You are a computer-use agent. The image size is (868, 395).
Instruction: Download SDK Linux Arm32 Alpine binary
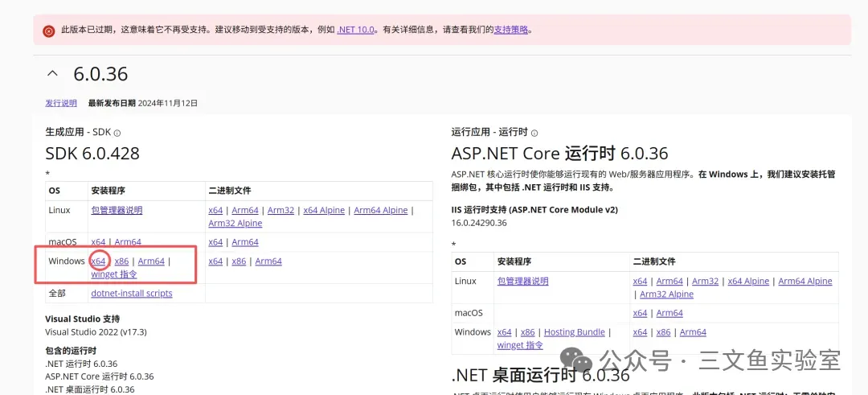coord(235,224)
